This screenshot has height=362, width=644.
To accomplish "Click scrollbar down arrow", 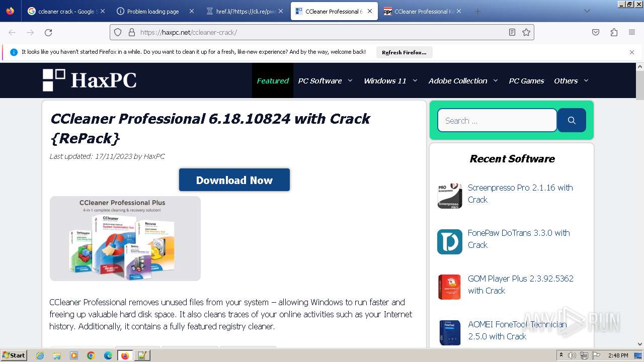I will point(640,344).
